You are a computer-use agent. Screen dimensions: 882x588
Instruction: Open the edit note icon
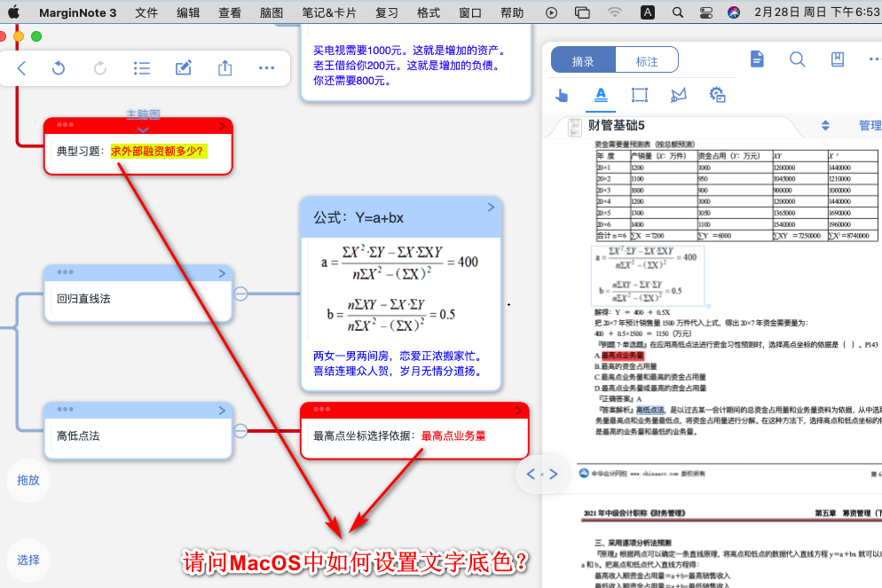click(184, 68)
